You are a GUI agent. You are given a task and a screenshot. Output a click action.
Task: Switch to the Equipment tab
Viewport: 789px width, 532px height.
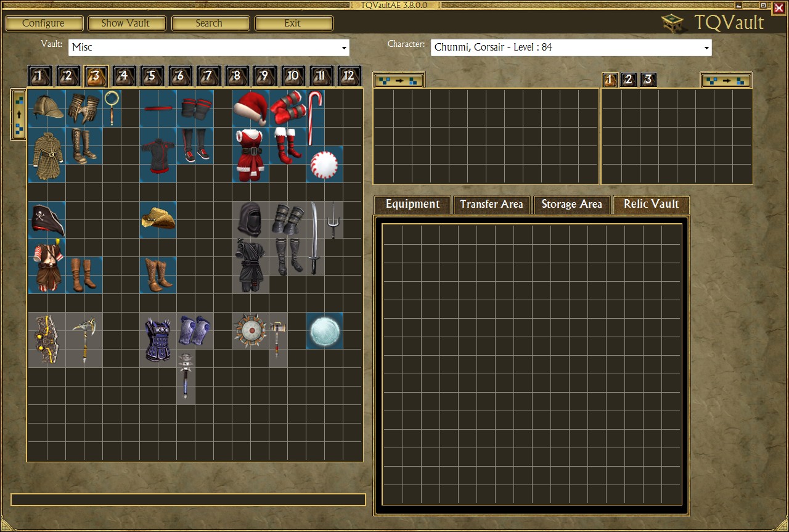(412, 205)
